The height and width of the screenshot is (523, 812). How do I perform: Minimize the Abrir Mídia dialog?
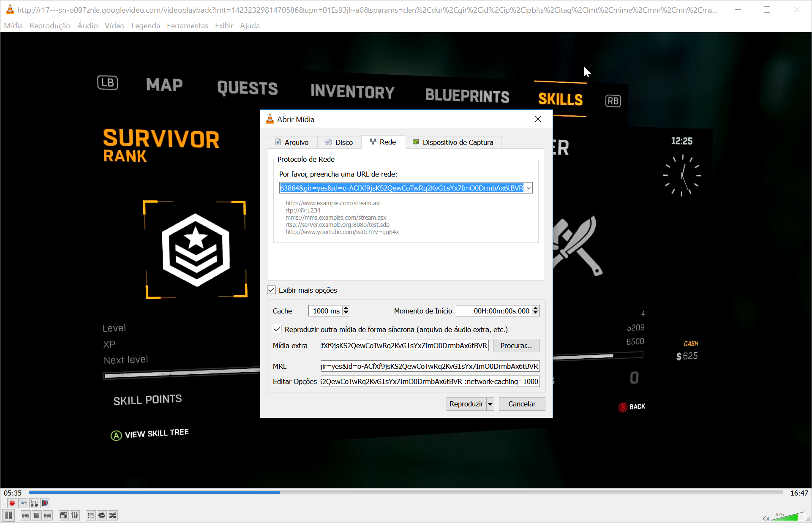click(x=479, y=119)
